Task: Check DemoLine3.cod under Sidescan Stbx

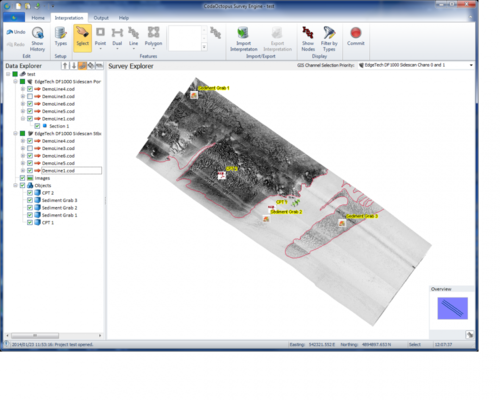Action: click(30, 148)
